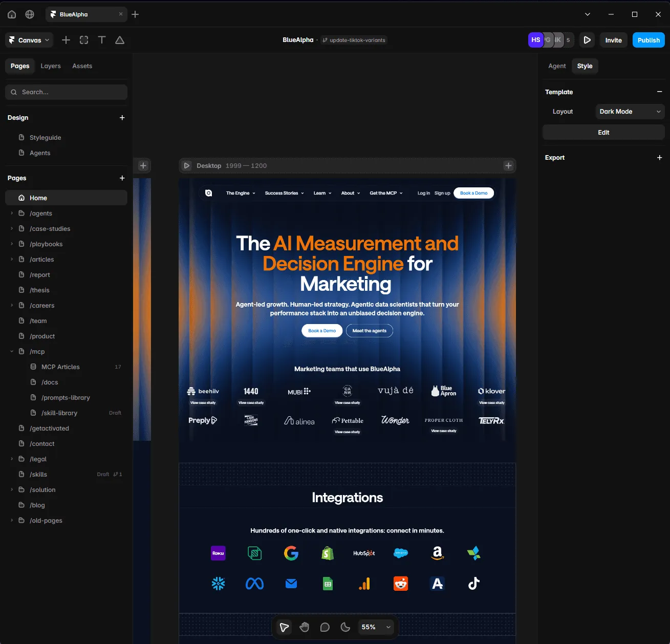This screenshot has width=670, height=644.
Task: Click the Search input field
Action: point(66,92)
